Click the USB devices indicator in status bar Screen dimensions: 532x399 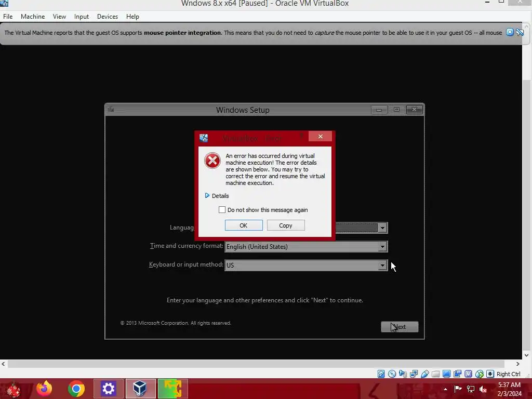click(x=425, y=374)
